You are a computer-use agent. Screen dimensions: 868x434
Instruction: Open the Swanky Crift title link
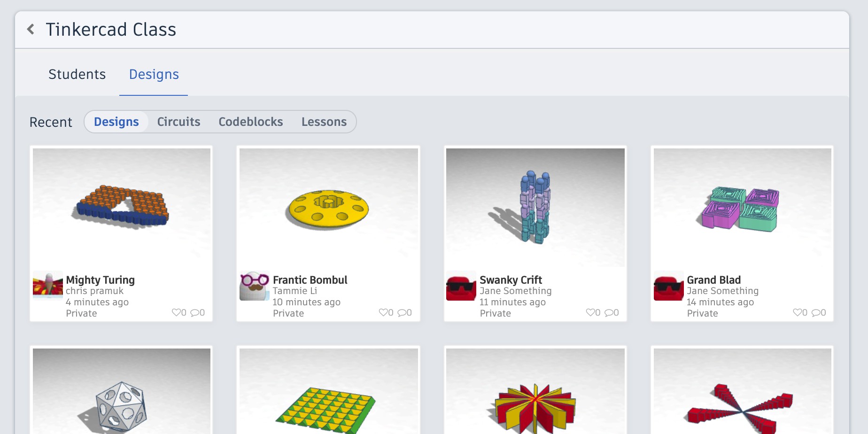[x=511, y=280]
